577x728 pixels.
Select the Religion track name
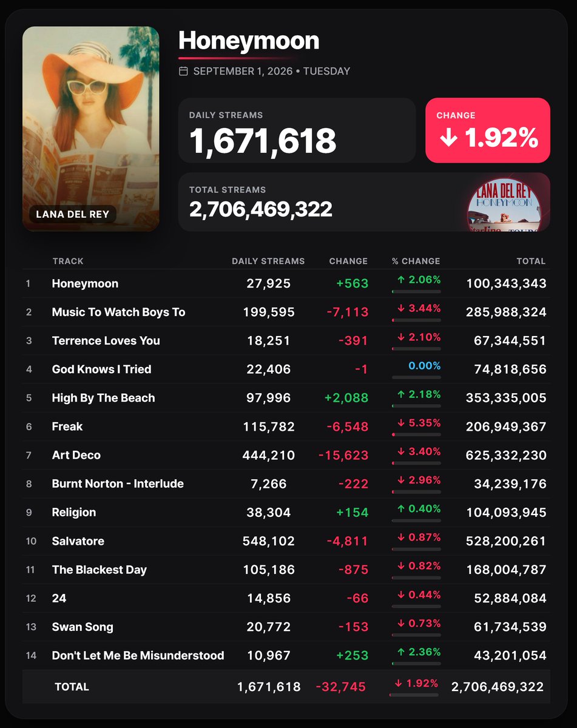pos(74,513)
